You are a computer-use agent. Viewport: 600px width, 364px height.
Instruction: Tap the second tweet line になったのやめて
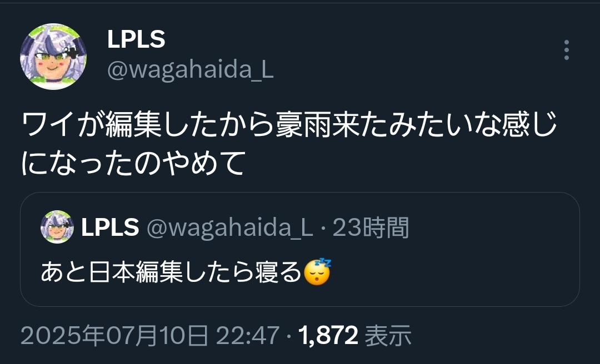133,163
